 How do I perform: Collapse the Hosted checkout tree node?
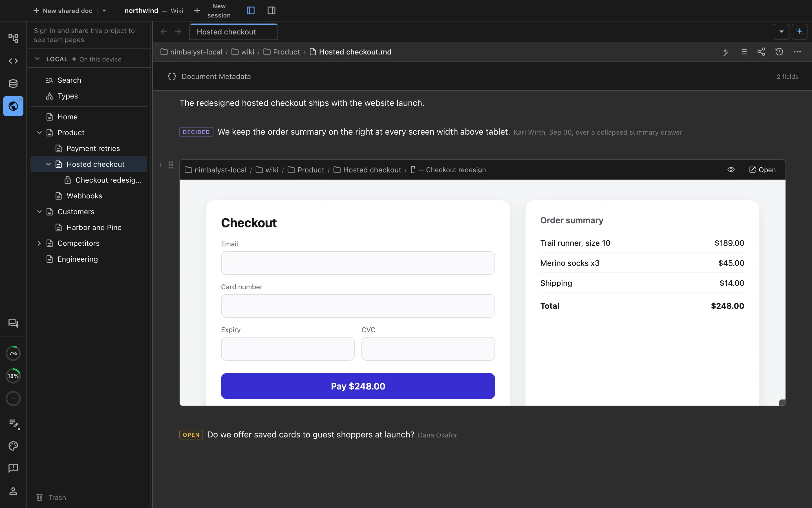tap(48, 164)
